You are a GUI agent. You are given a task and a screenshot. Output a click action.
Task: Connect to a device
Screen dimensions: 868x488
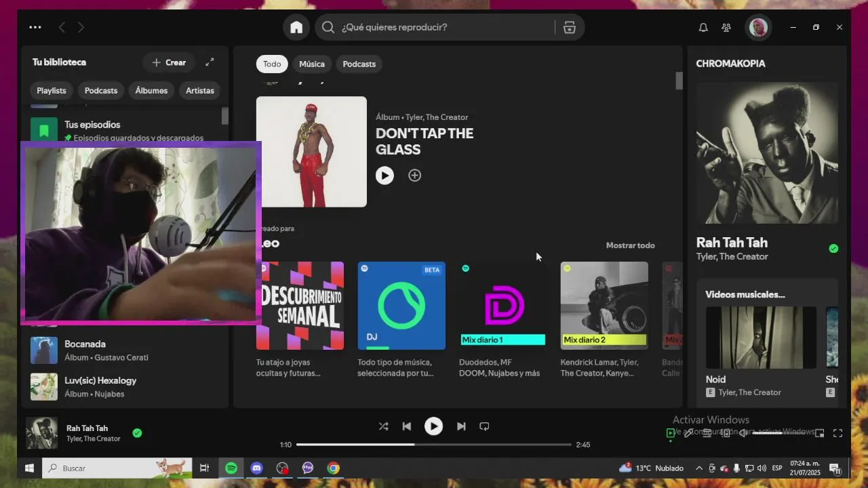click(726, 432)
